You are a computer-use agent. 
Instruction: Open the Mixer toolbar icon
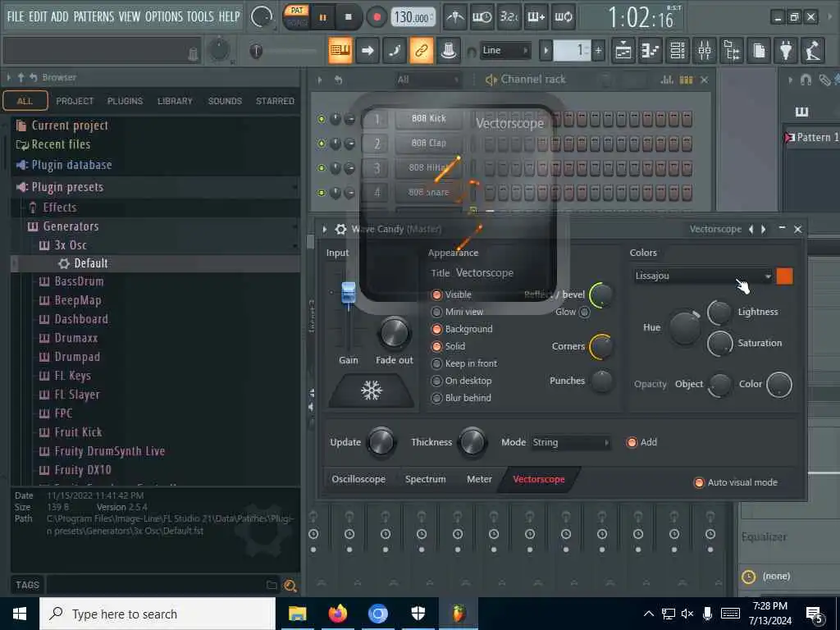705,51
